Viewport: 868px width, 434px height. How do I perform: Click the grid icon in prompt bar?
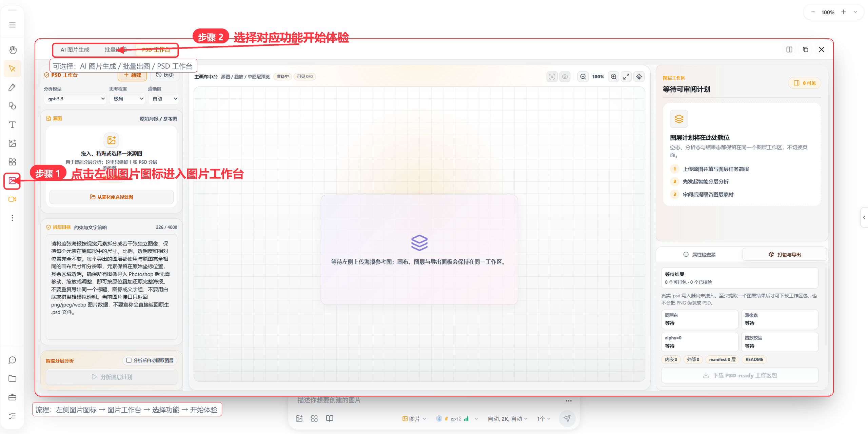pyautogui.click(x=314, y=418)
